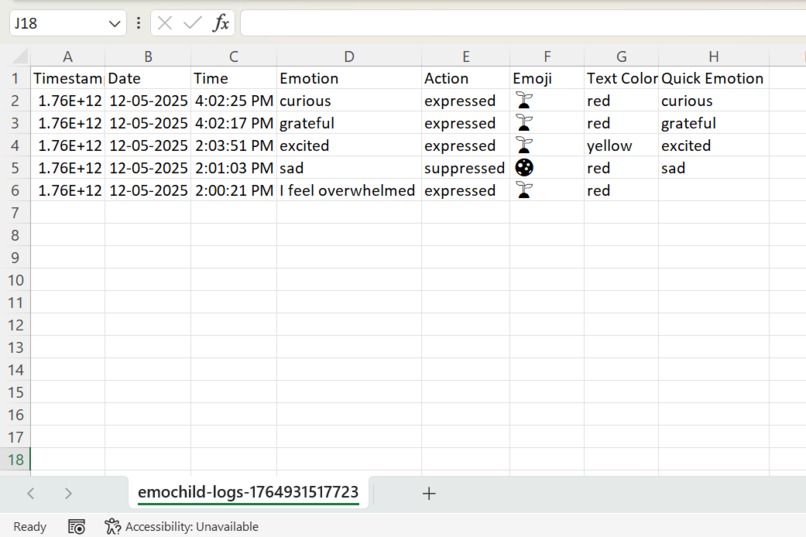Go to next sheet with right arrow
This screenshot has height=537, width=806.
coord(68,493)
